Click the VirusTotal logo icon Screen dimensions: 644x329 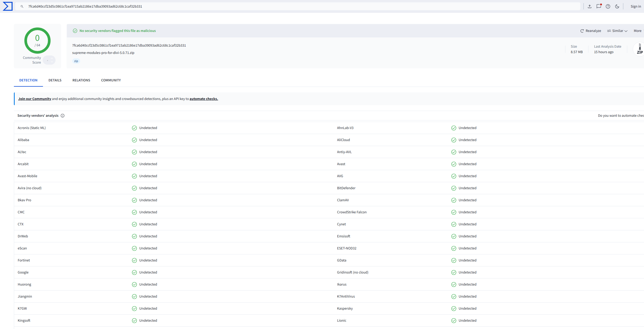8,6
